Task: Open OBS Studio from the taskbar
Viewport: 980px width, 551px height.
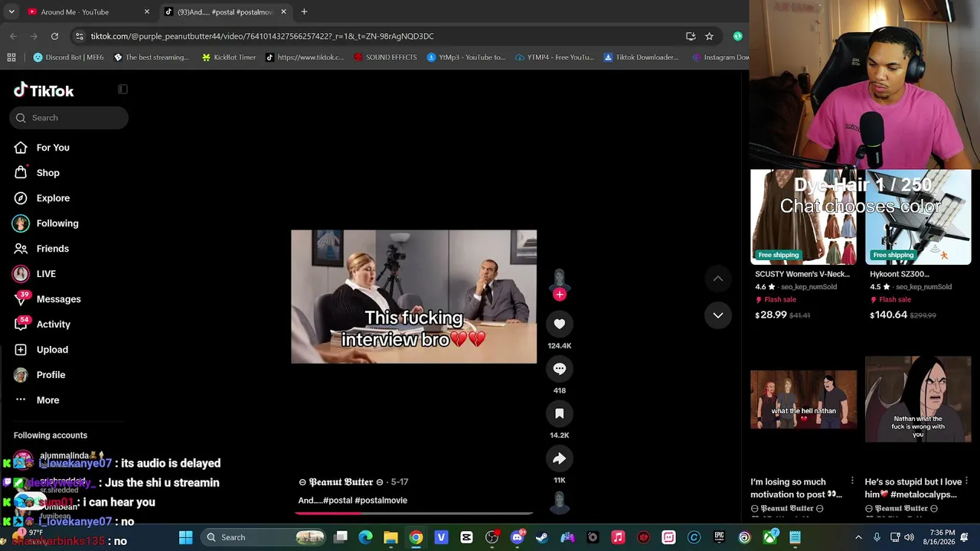Action: [492, 537]
